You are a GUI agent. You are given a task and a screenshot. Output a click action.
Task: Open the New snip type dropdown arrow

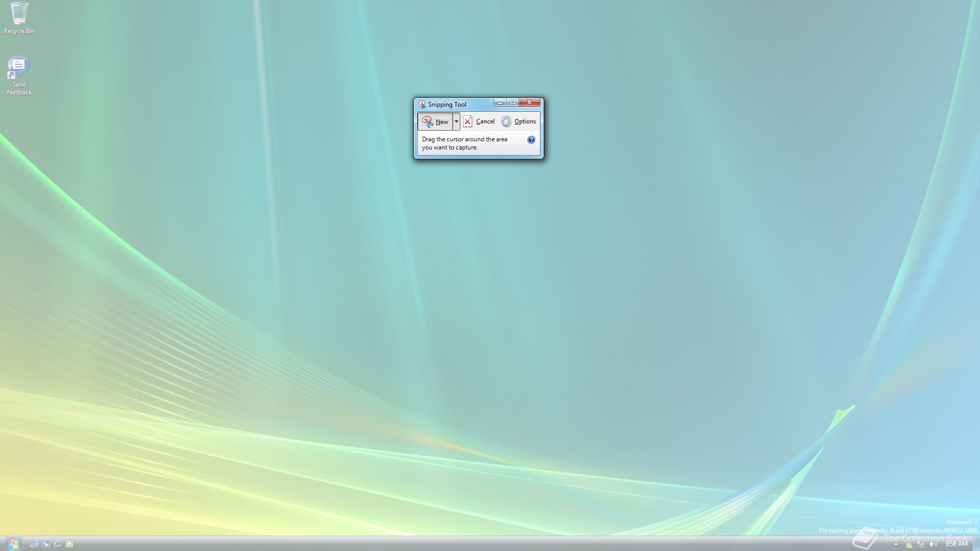click(x=456, y=121)
